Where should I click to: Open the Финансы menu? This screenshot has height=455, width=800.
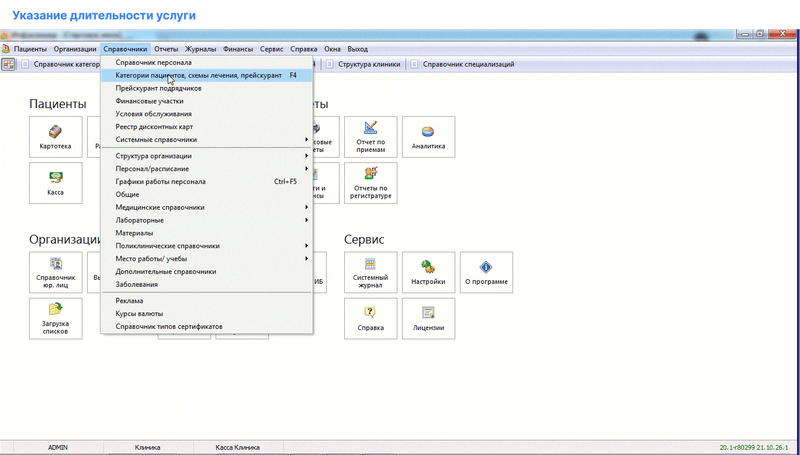238,49
